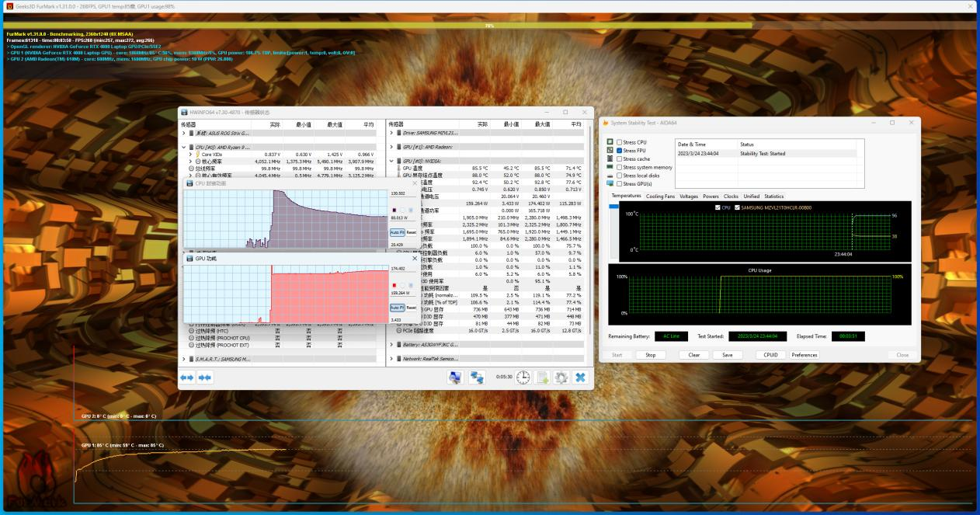This screenshot has height=515, width=980.
Task: Open the Statistics tab in AIDA64
Action: 774,197
